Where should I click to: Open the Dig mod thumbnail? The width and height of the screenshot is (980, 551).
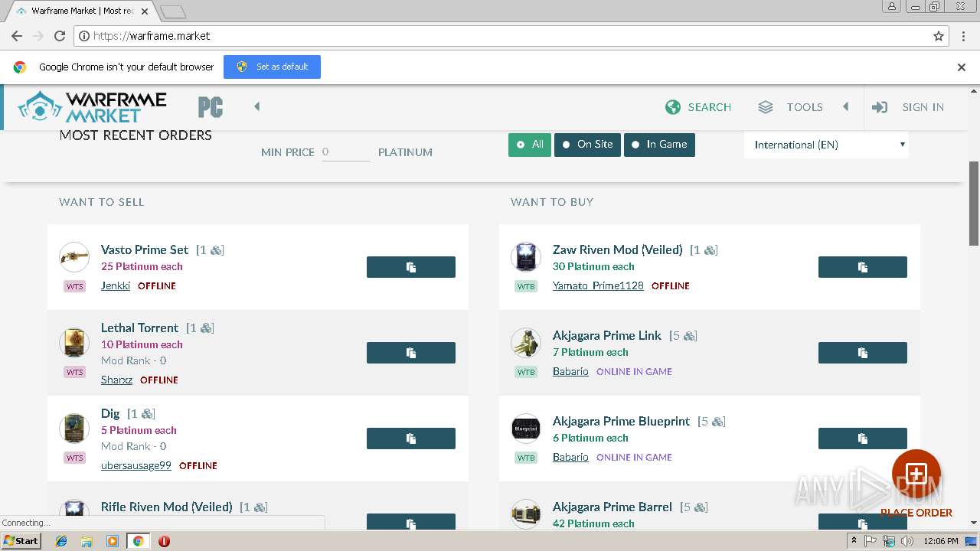point(74,429)
